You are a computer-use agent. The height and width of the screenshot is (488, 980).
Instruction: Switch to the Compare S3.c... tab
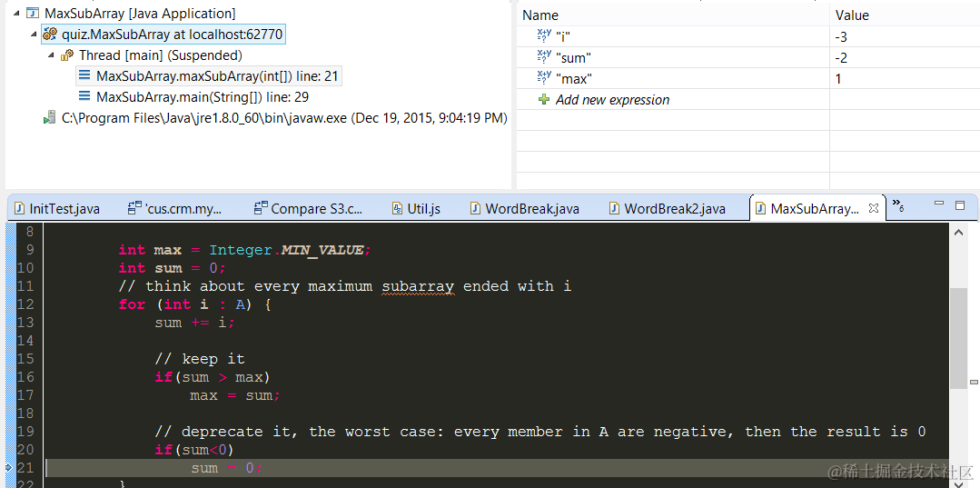click(308, 208)
